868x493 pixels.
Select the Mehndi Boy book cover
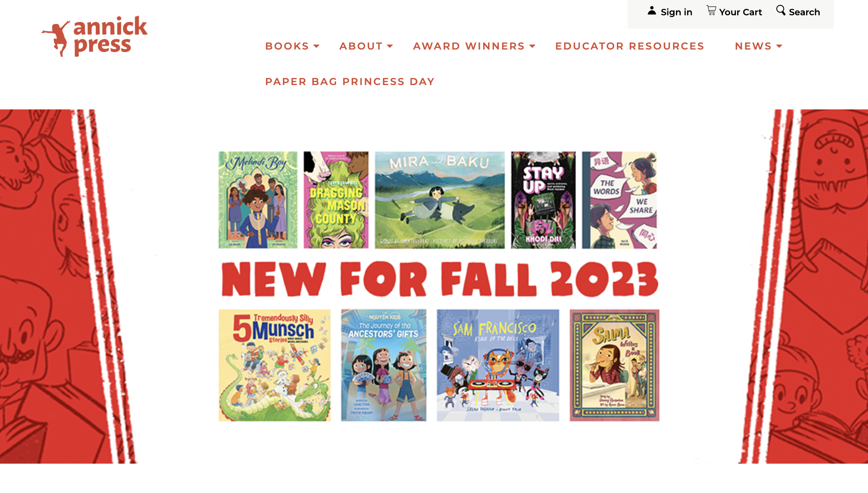coord(258,200)
